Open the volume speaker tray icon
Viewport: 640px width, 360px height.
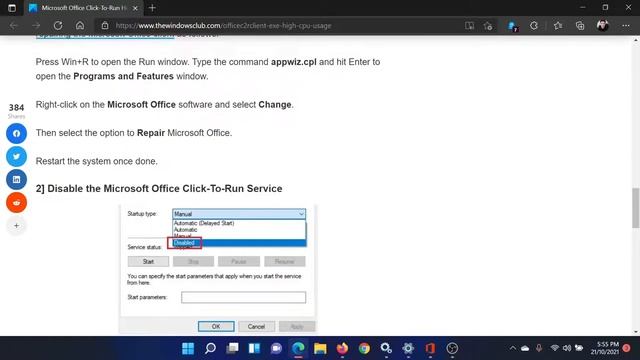567,348
